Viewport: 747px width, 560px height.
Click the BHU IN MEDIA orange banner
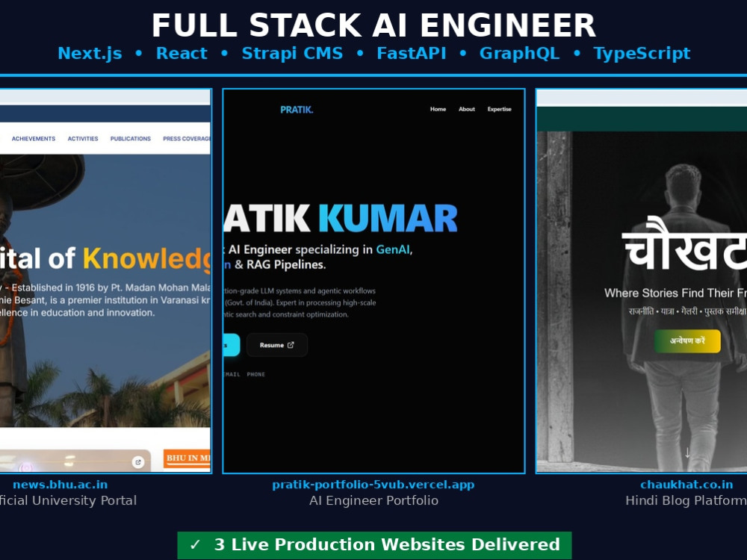coord(187,458)
